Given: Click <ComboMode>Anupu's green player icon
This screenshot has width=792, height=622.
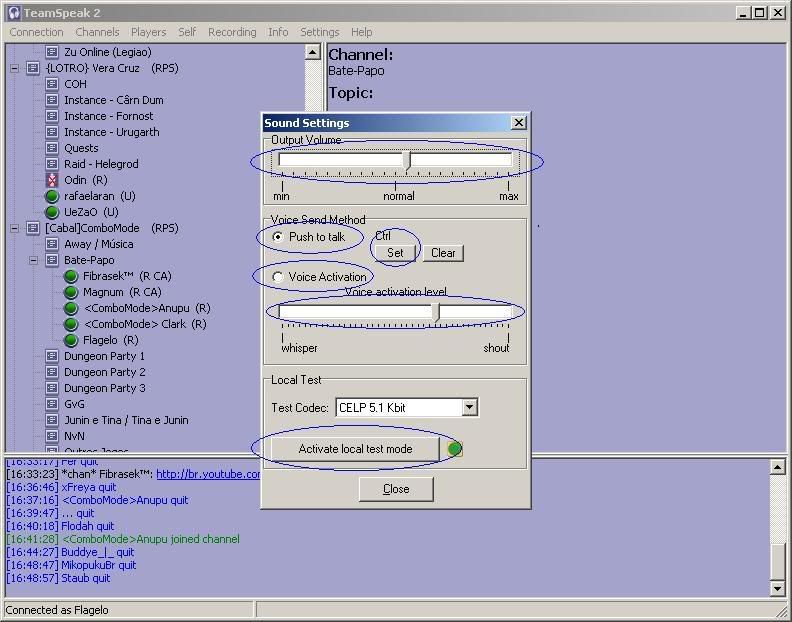Looking at the screenshot, I should [71, 308].
